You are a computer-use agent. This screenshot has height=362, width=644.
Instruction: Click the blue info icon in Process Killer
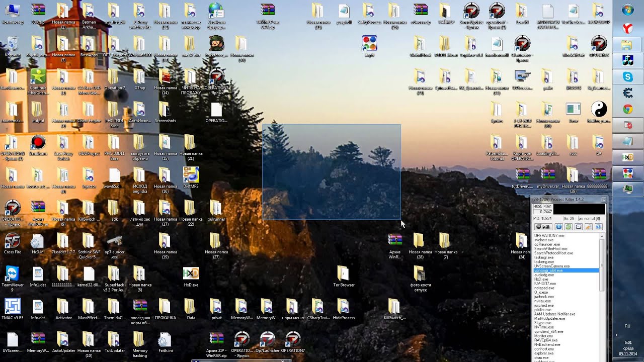point(558,226)
